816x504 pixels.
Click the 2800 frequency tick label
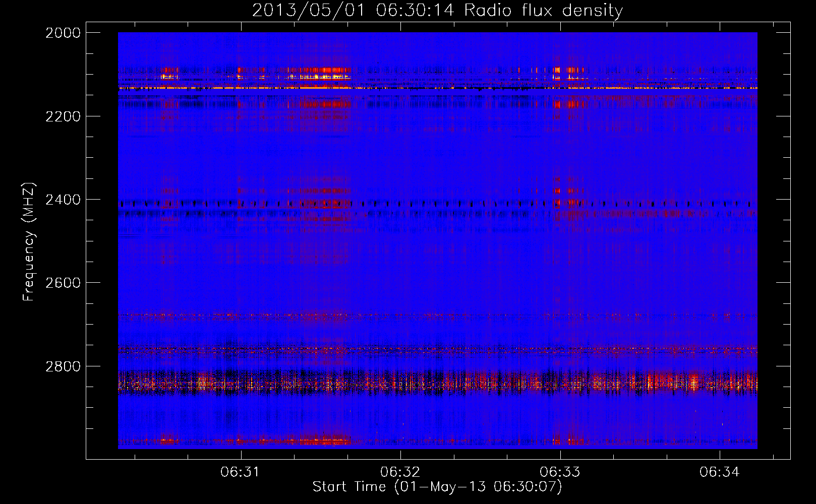(63, 366)
